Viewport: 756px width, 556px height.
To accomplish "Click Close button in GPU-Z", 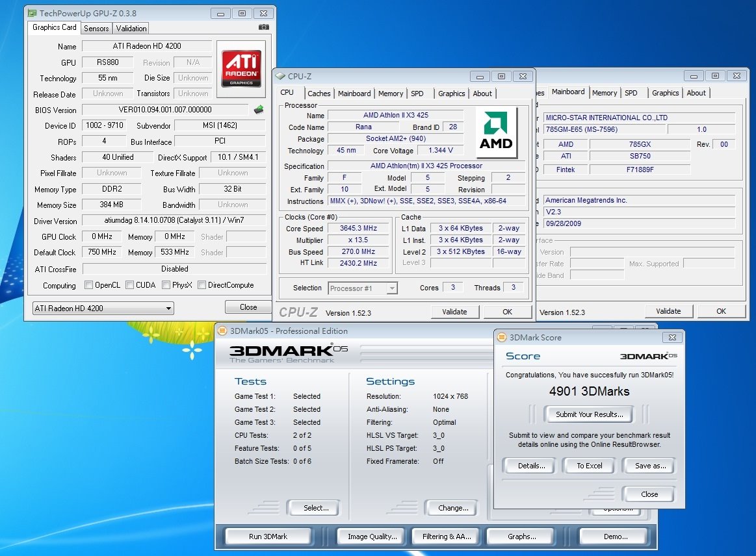I will click(248, 307).
